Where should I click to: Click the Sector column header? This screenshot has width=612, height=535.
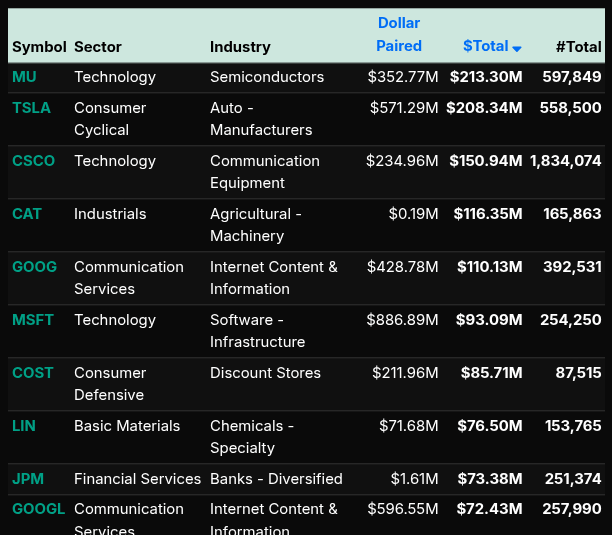[x=98, y=46]
